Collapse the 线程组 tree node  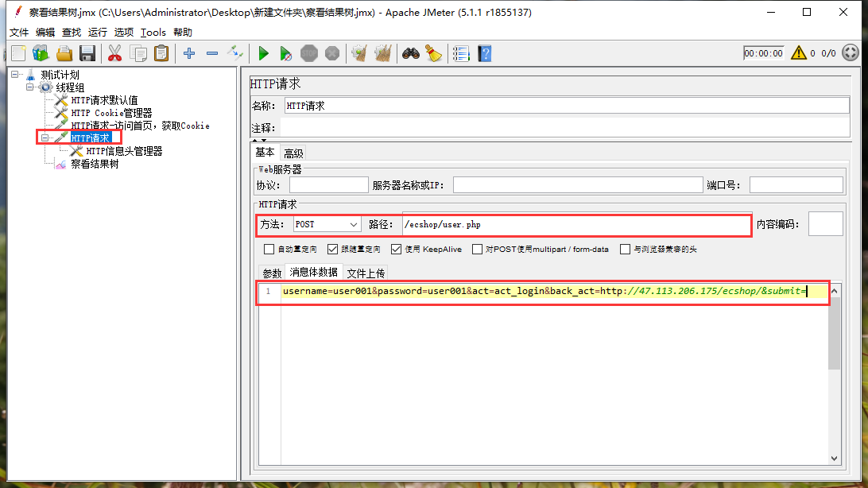[30, 87]
